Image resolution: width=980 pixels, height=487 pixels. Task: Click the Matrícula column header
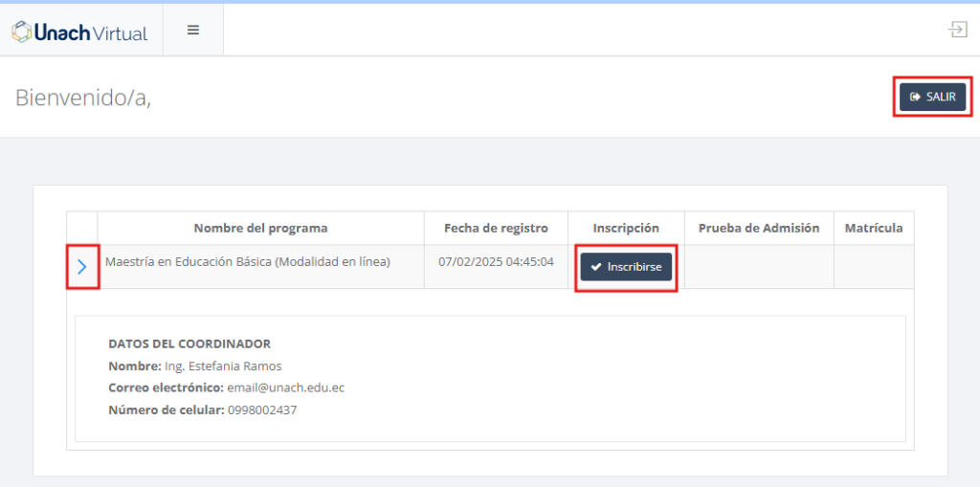click(x=873, y=228)
